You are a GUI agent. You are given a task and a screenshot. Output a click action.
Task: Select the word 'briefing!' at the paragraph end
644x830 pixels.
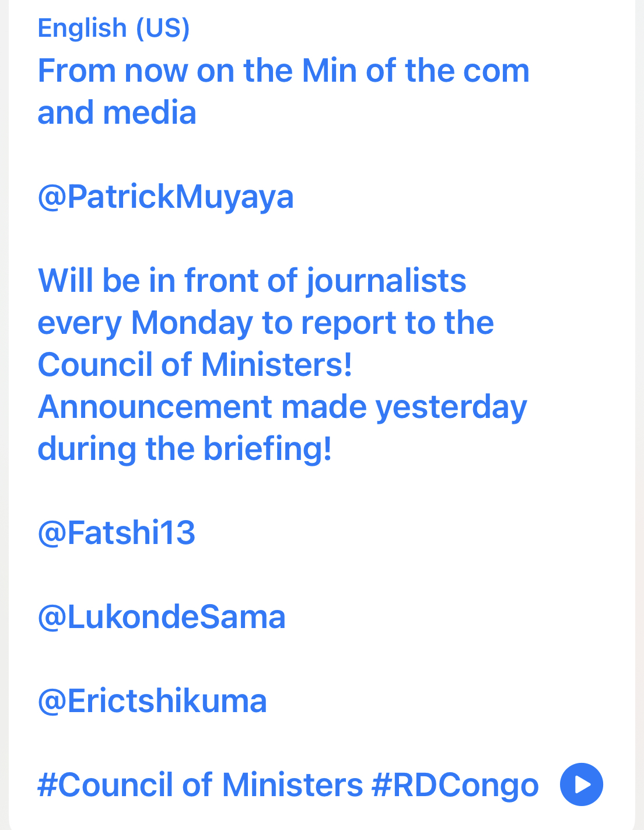pyautogui.click(x=268, y=449)
